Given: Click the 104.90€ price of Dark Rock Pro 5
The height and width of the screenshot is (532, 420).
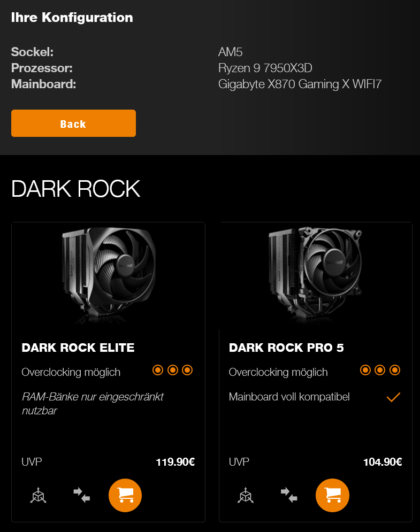Looking at the screenshot, I should tap(383, 462).
